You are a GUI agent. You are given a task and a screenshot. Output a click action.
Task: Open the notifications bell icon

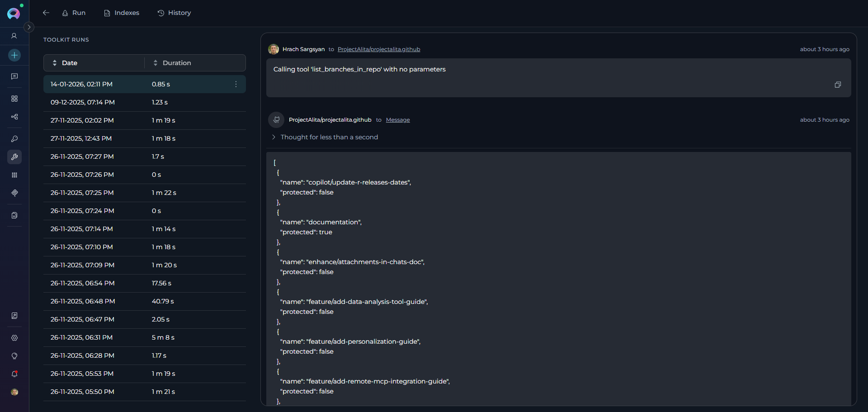pyautogui.click(x=14, y=374)
